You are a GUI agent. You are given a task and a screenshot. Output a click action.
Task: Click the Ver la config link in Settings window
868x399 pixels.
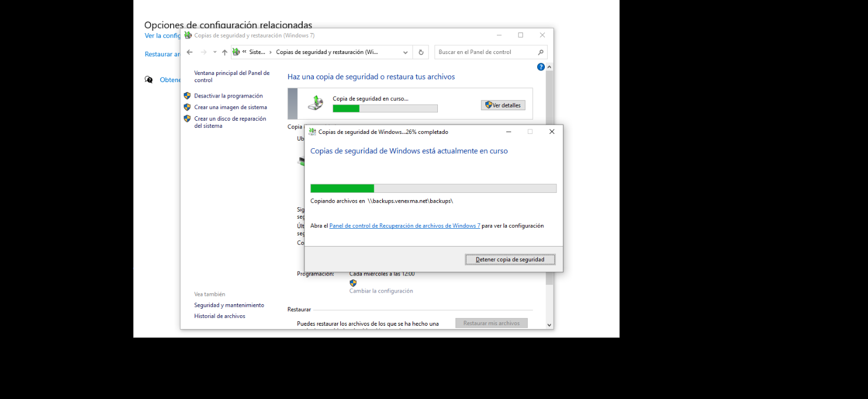[162, 36]
